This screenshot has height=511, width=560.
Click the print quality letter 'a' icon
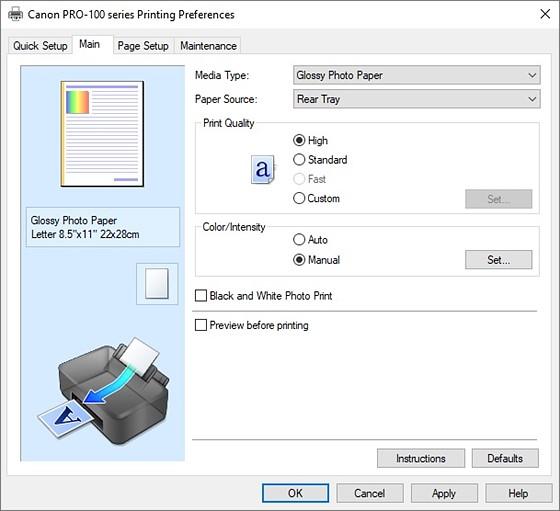[262, 169]
